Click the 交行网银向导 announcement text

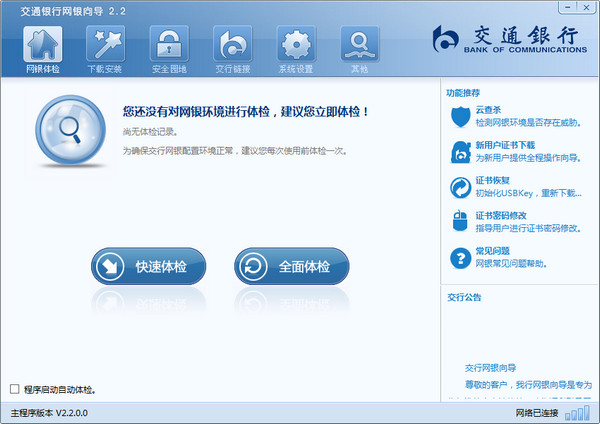490,368
